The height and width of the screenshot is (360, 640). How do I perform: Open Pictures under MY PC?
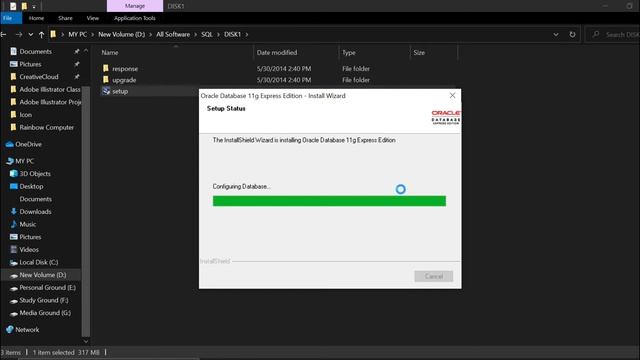pyautogui.click(x=30, y=237)
